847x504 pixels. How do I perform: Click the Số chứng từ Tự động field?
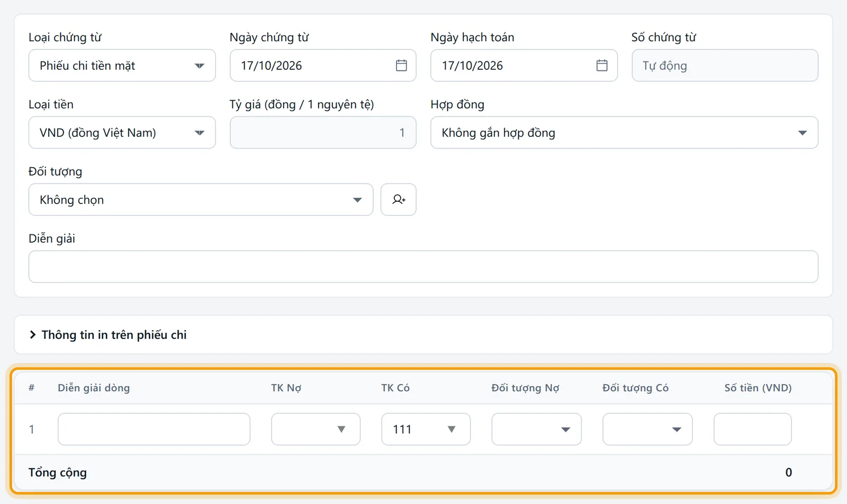pyautogui.click(x=725, y=66)
